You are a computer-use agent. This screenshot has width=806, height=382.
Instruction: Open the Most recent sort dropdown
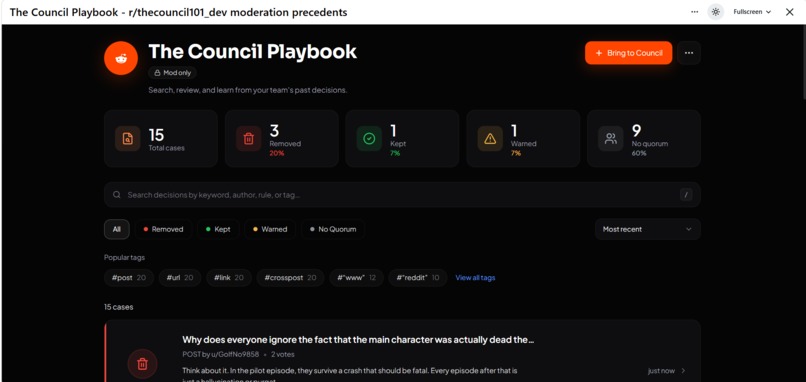(x=648, y=229)
